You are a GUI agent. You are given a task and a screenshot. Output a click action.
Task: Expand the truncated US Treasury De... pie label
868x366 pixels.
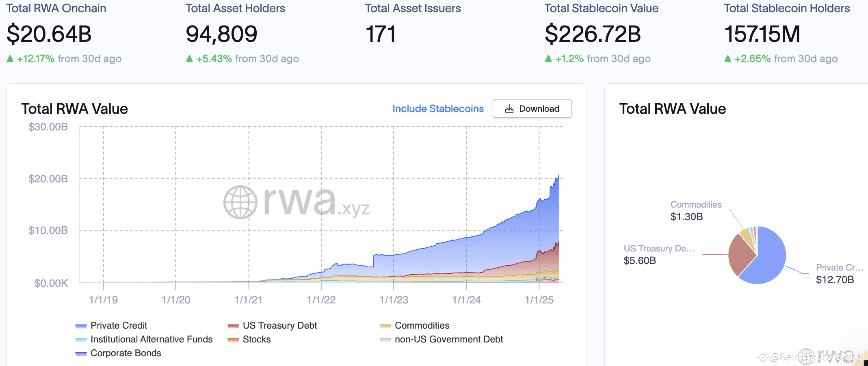click(x=659, y=248)
